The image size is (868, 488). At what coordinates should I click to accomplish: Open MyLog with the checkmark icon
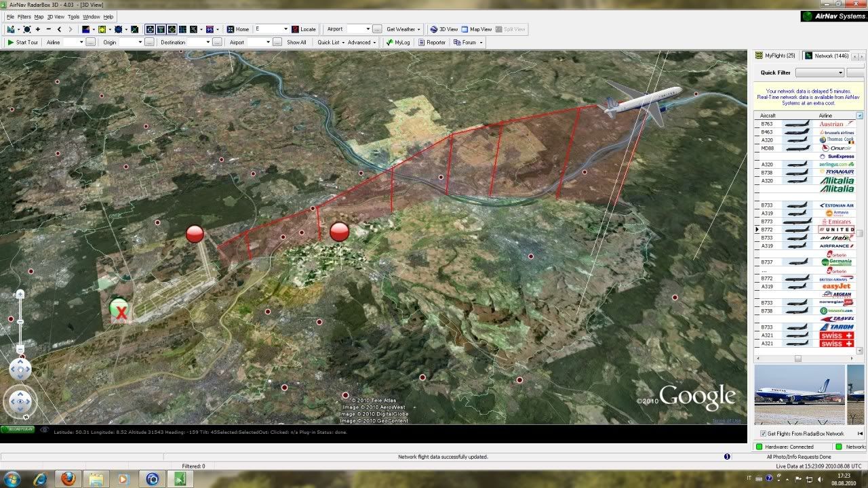pyautogui.click(x=389, y=42)
